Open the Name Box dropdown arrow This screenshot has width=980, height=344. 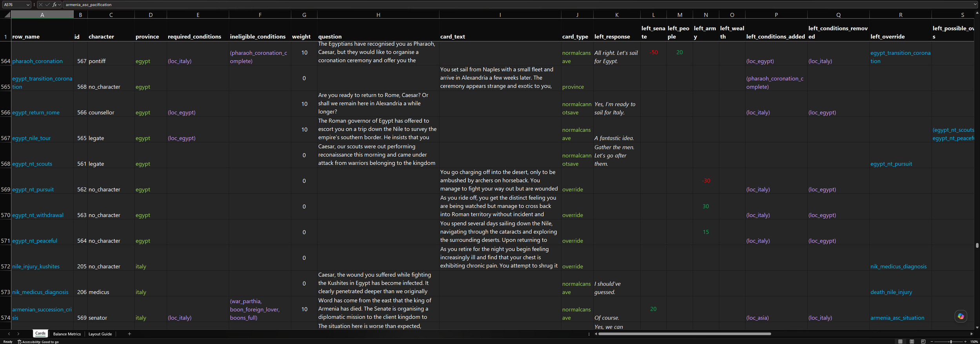point(27,5)
